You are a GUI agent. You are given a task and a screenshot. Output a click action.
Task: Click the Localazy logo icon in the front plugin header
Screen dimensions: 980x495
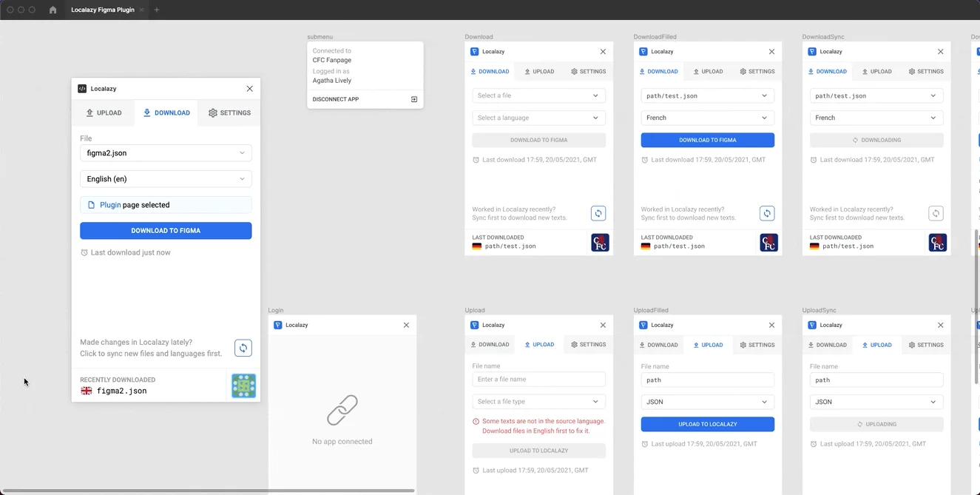[x=82, y=89]
